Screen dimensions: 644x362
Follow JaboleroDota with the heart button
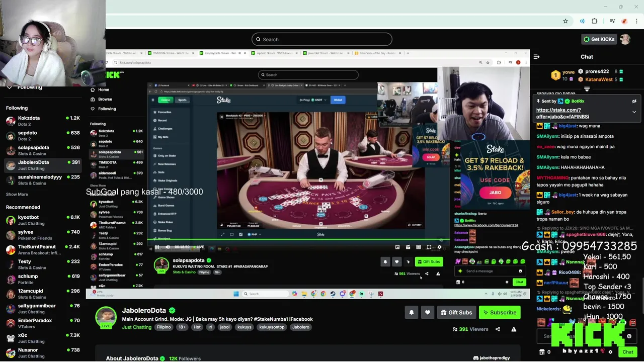(427, 313)
